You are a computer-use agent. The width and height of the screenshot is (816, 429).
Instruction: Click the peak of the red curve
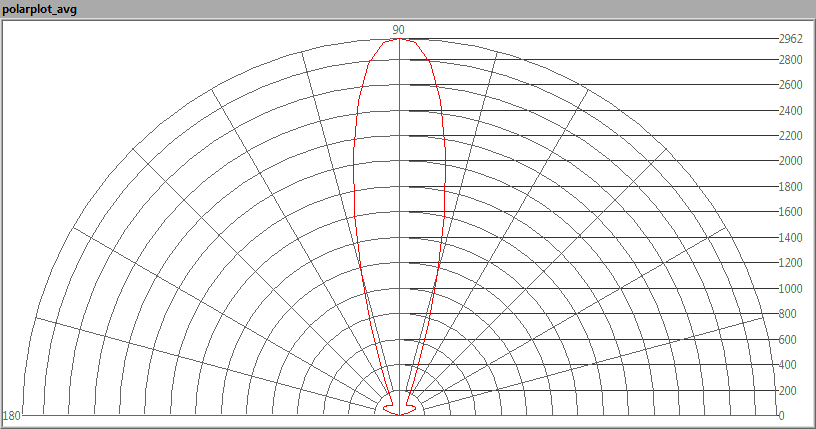click(400, 39)
